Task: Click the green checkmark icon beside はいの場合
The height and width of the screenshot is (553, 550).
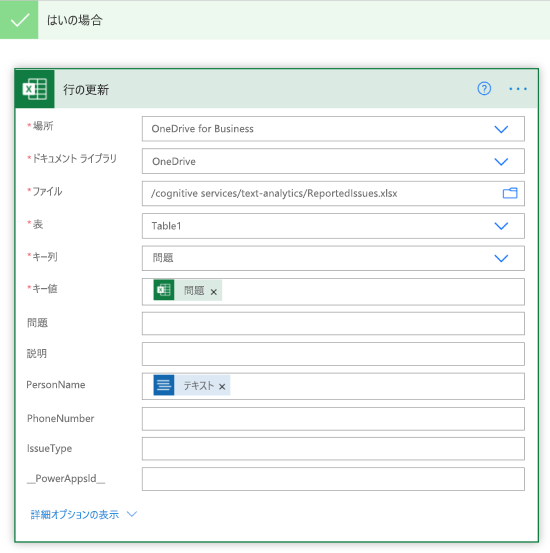Action: point(19,20)
